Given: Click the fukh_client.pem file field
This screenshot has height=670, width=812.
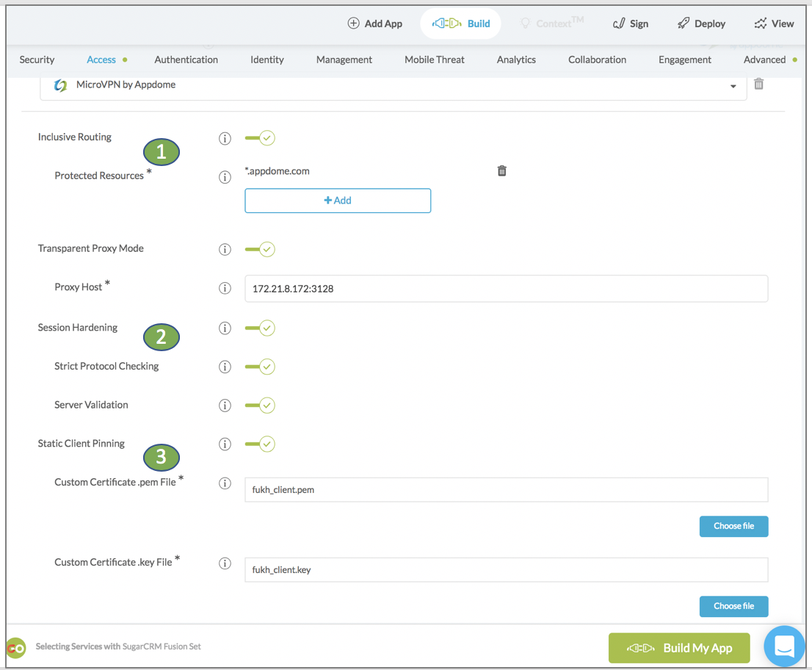Looking at the screenshot, I should coord(507,490).
